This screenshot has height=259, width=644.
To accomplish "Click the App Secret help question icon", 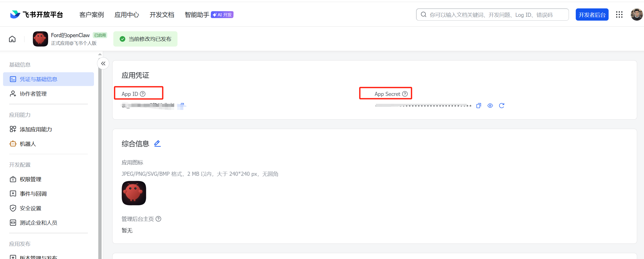I will coord(405,94).
